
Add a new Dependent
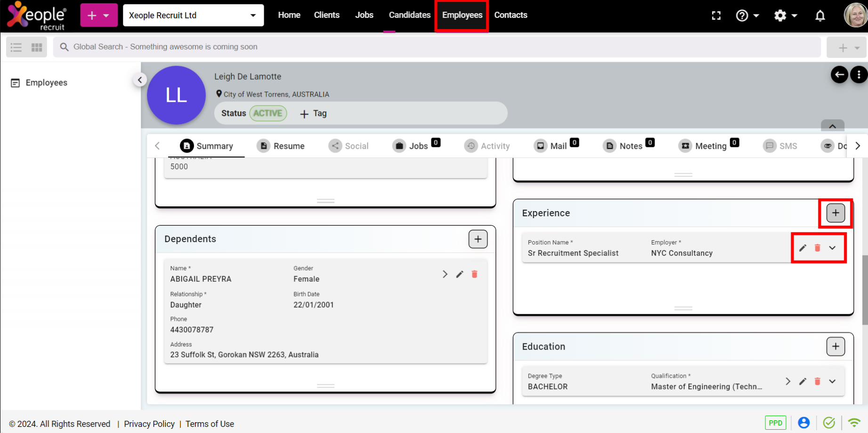(478, 239)
